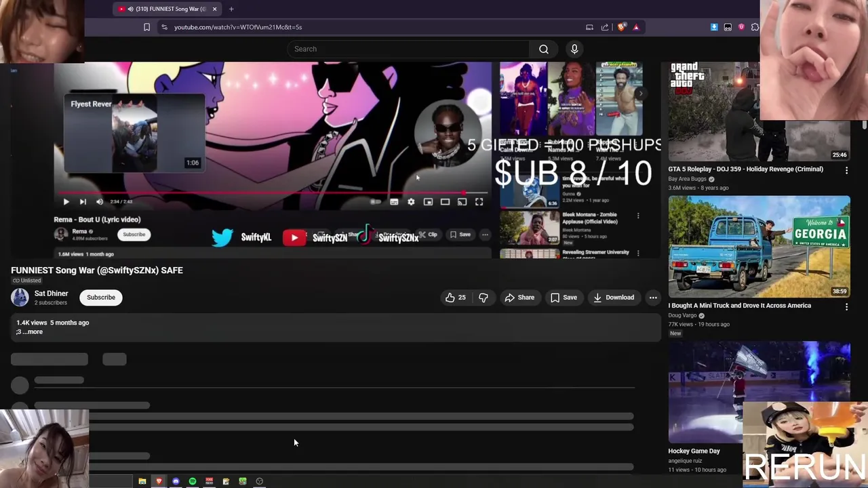Viewport: 868px width, 488px height.
Task: Subscribe to Rema channel
Action: 134,235
